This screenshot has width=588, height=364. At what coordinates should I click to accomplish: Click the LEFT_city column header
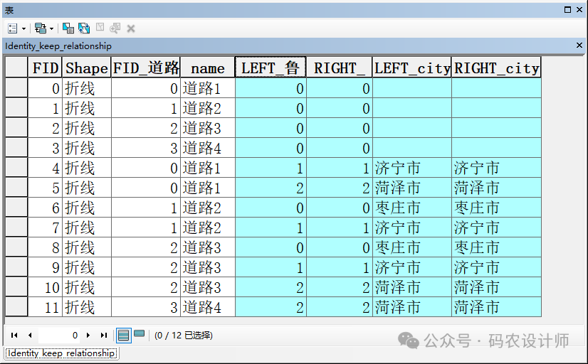tap(412, 68)
